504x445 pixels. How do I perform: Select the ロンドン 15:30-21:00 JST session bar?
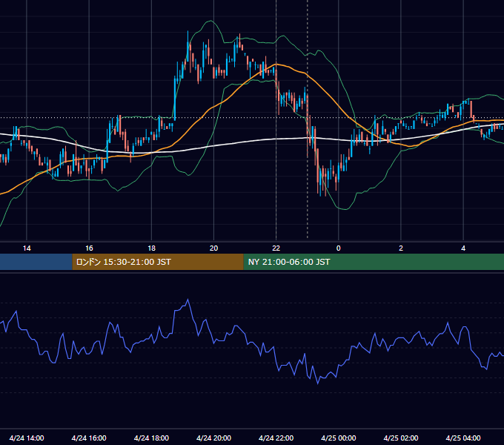[158, 262]
